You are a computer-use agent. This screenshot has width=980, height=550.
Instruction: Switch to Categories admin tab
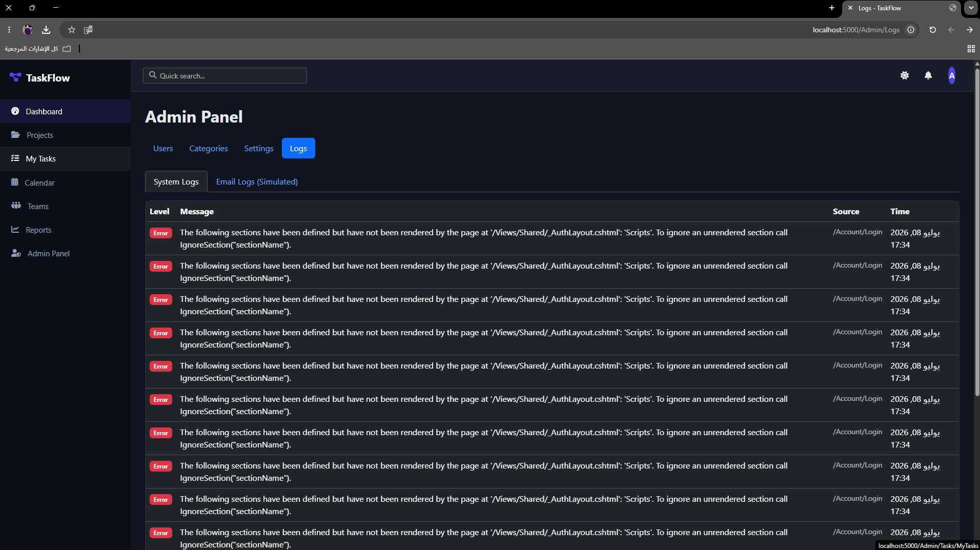coord(209,148)
